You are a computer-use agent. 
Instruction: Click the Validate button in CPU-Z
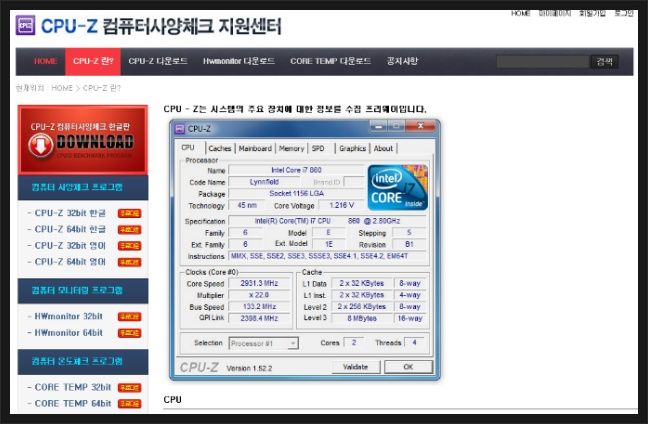pos(355,367)
